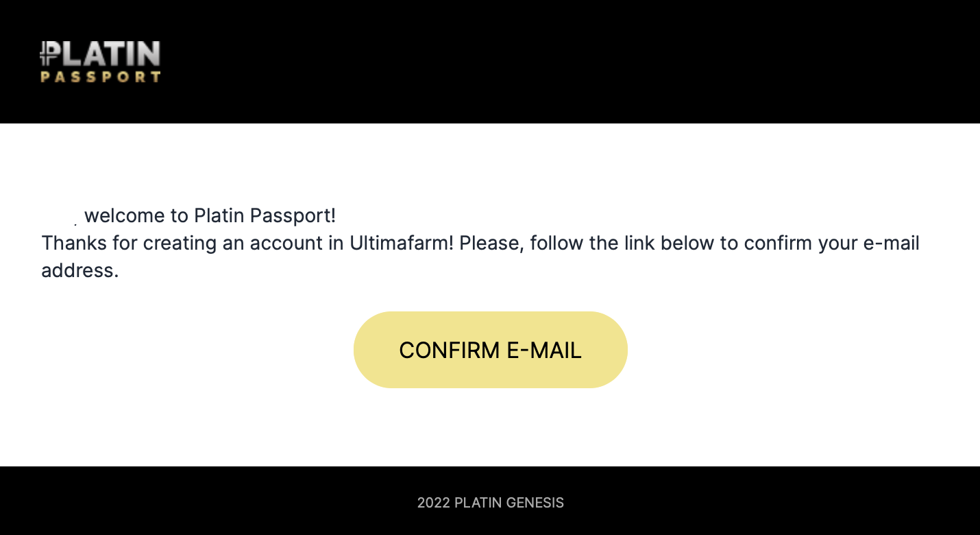980x535 pixels.
Task: Click the CONFIRM E-MAIL button
Action: (490, 350)
